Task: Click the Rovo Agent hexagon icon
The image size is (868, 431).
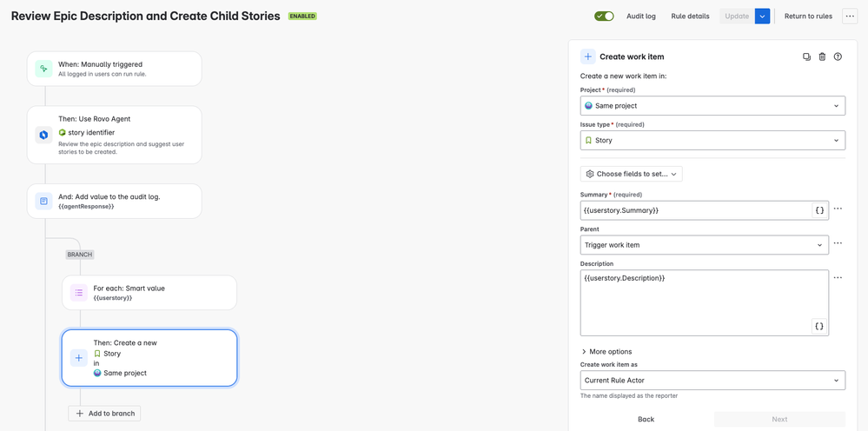Action: 43,135
